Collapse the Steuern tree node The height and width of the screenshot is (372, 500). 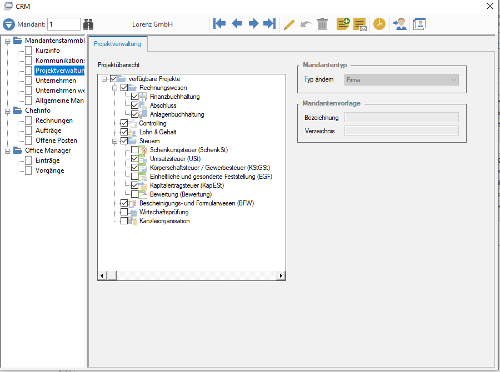click(x=115, y=141)
